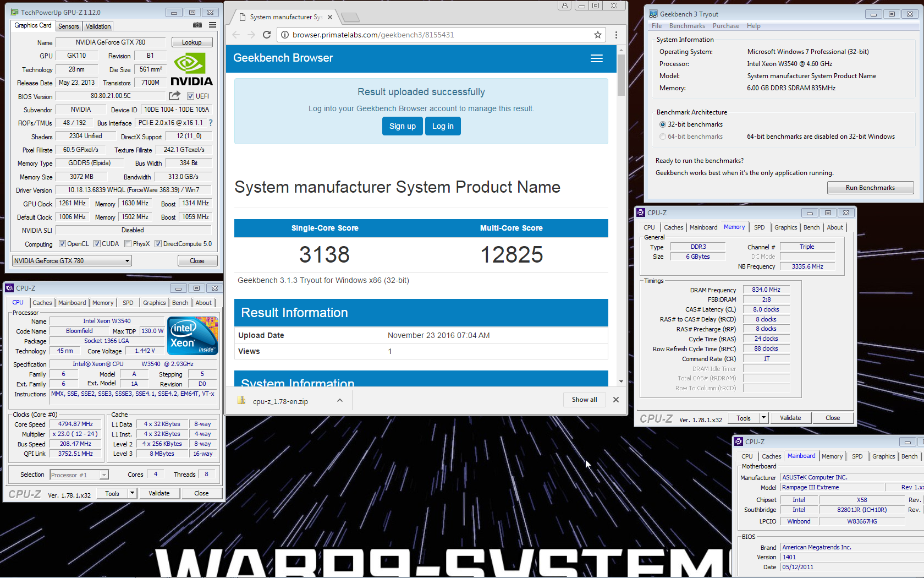
Task: Click the cpu-z_1.78-en.zip file icon
Action: [x=241, y=400]
